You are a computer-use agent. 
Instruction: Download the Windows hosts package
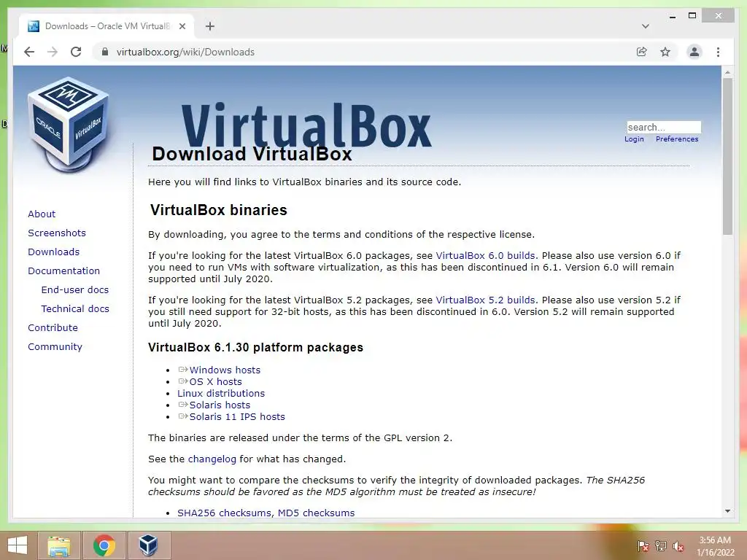[x=225, y=370]
